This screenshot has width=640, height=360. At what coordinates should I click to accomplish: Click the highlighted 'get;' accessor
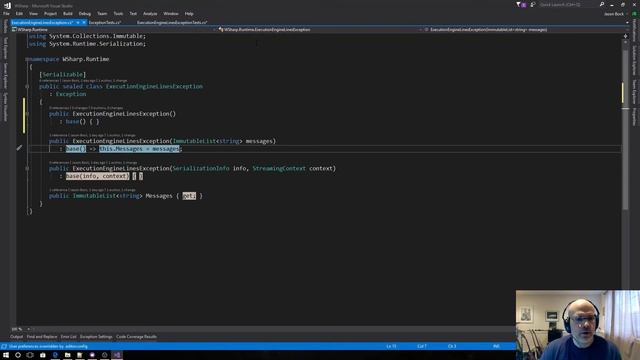click(189, 196)
